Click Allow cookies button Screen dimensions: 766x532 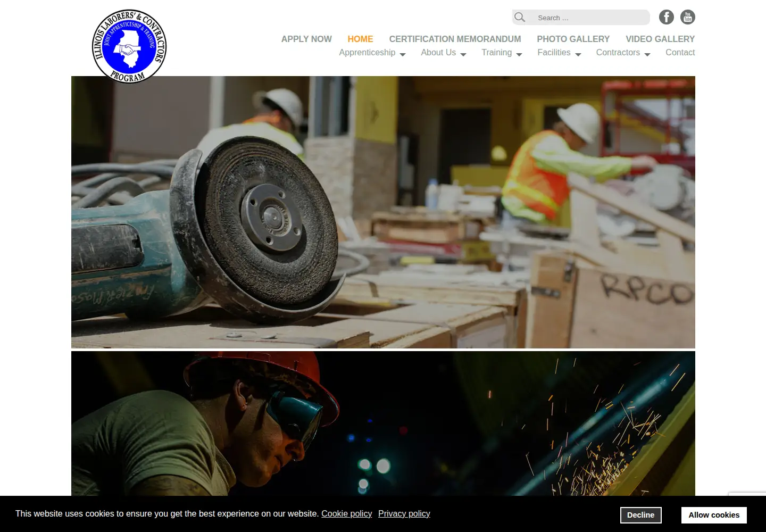[714, 515]
